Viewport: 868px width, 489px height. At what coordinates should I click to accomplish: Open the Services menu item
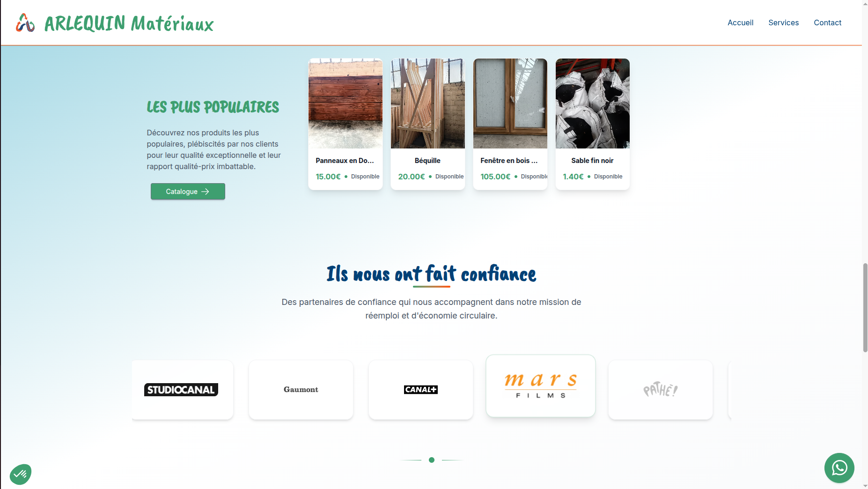[x=783, y=22]
